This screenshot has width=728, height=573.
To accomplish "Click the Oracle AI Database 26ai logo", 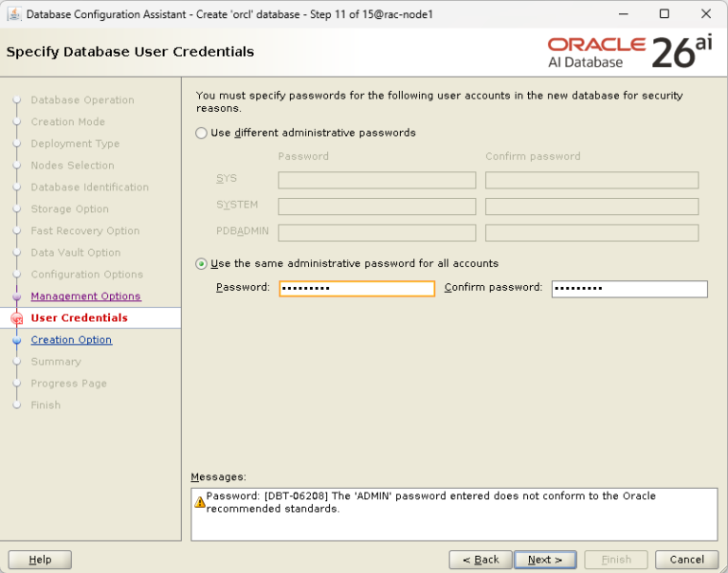I will point(630,52).
